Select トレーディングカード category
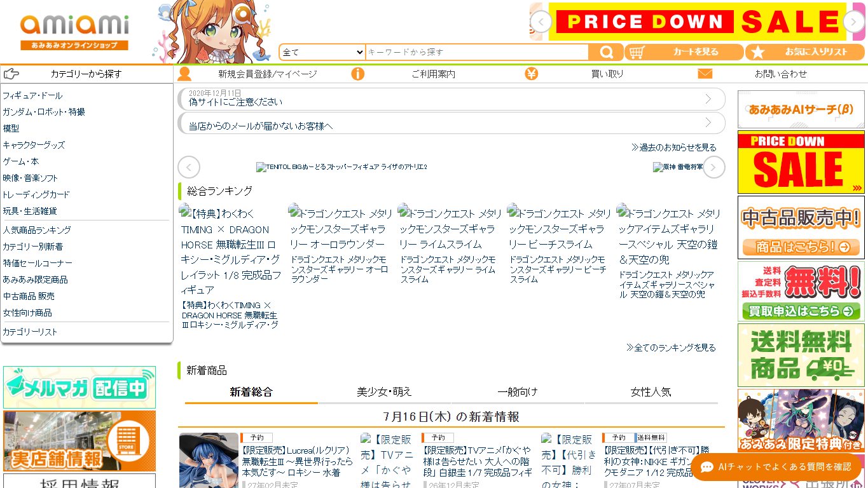The image size is (868, 488). [x=36, y=194]
